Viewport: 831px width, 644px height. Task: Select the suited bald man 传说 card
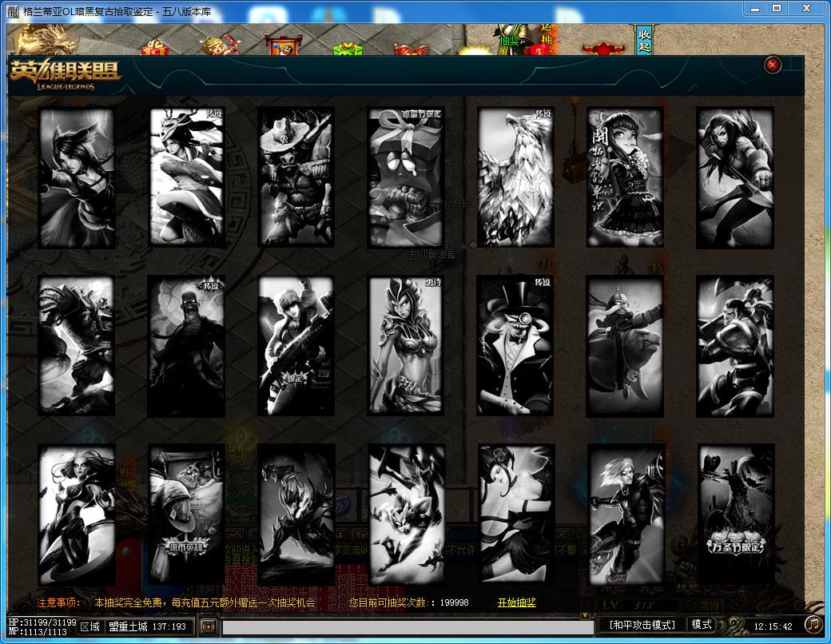[x=186, y=345]
